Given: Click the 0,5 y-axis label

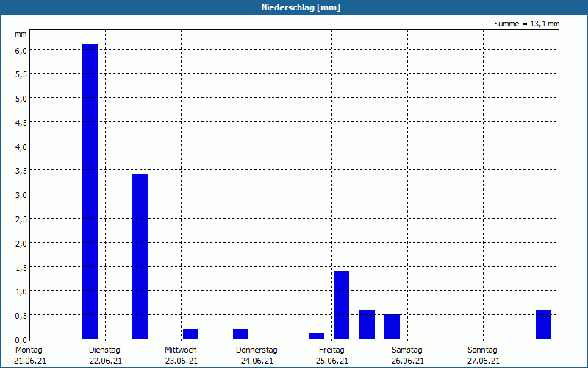Looking at the screenshot, I should (21, 316).
